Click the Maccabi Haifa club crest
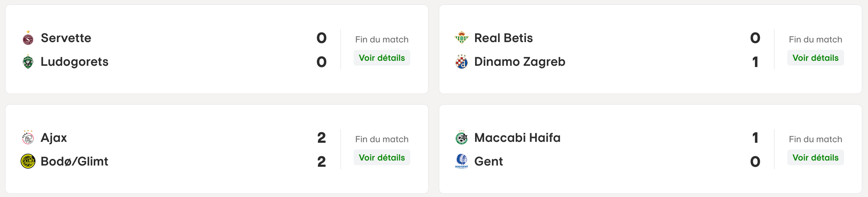 point(462,138)
